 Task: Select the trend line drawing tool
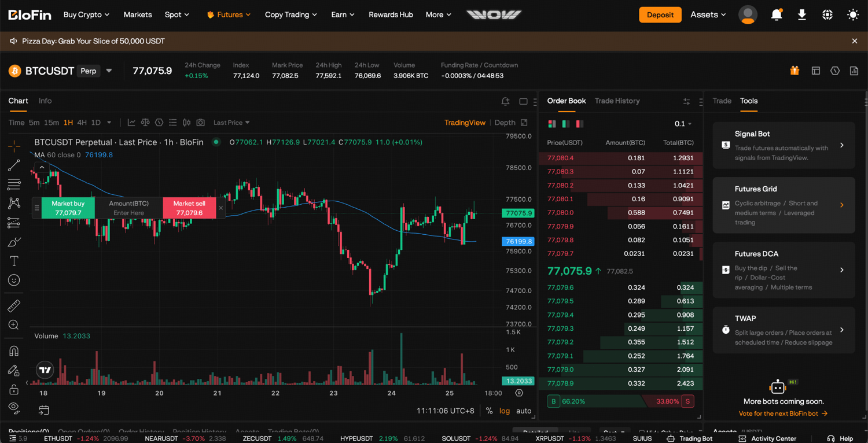coord(14,165)
